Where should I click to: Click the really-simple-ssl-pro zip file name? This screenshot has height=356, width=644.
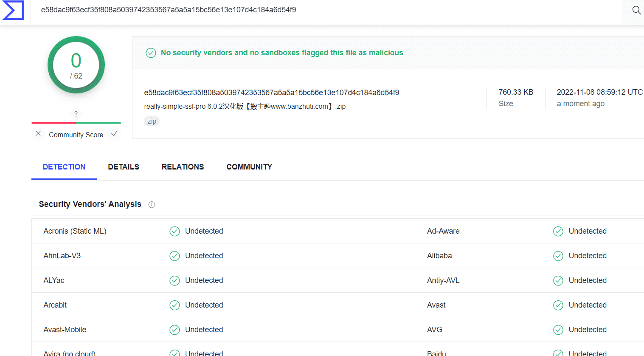(x=245, y=107)
